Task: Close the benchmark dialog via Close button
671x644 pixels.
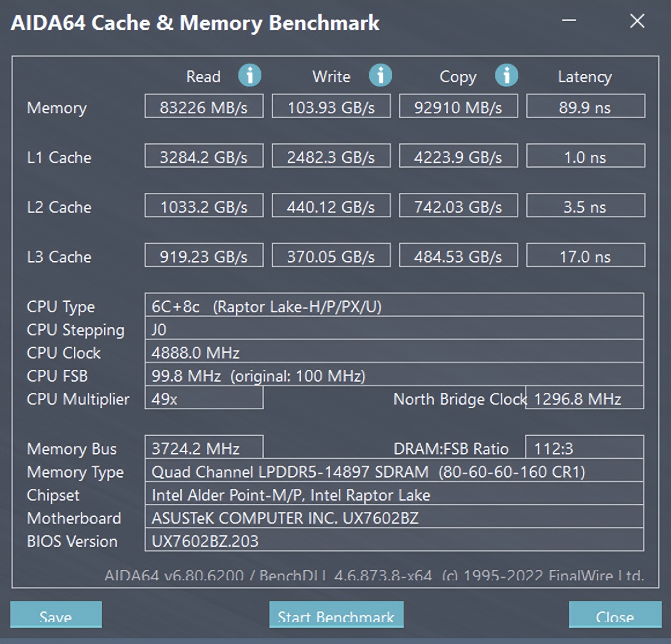Action: pyautogui.click(x=616, y=616)
